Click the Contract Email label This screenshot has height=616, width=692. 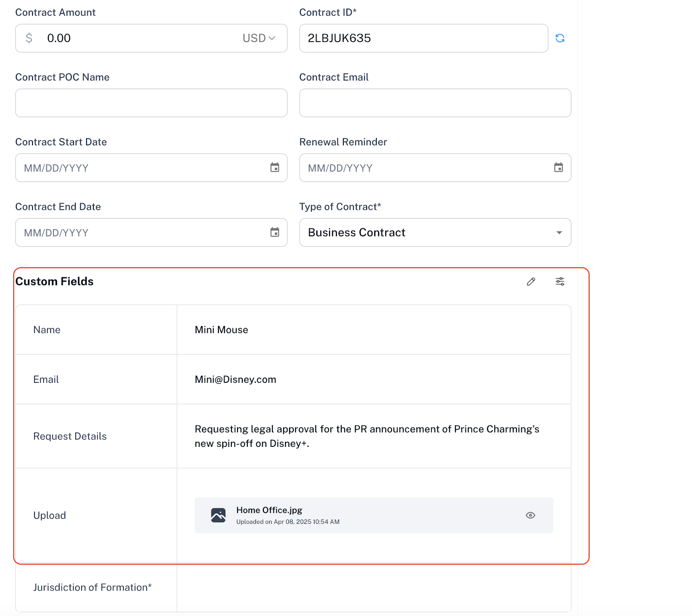[x=334, y=77]
